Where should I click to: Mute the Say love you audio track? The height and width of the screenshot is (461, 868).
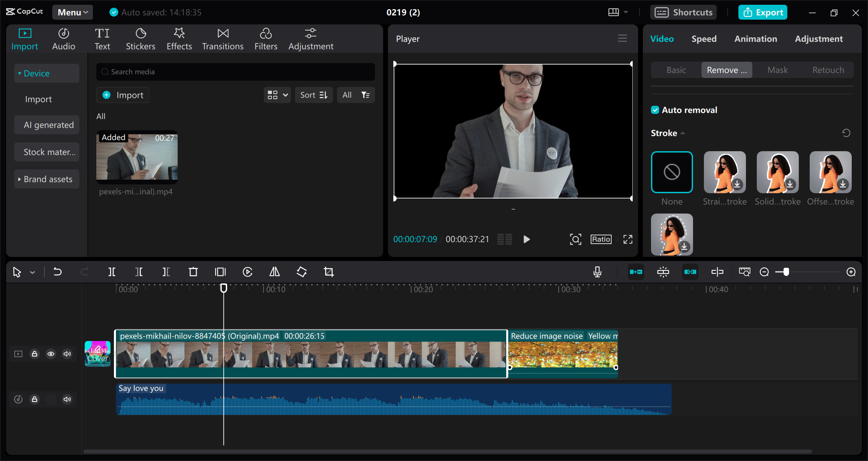click(x=67, y=399)
